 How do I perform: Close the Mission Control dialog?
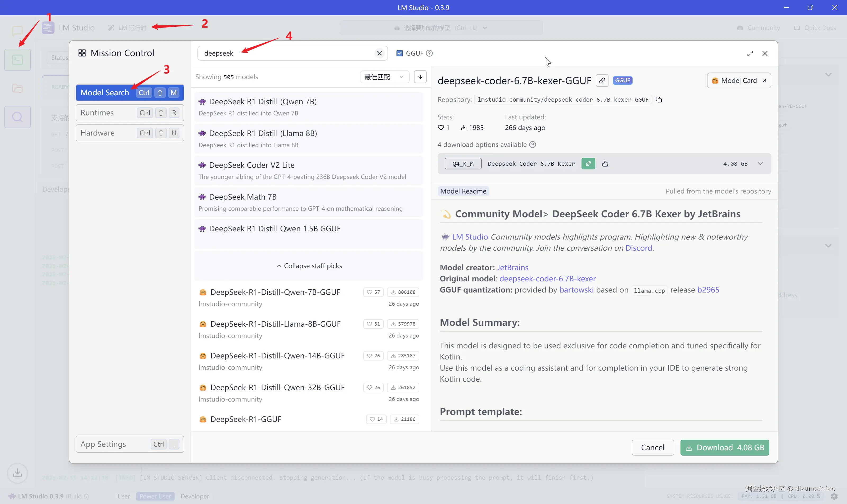tap(765, 53)
